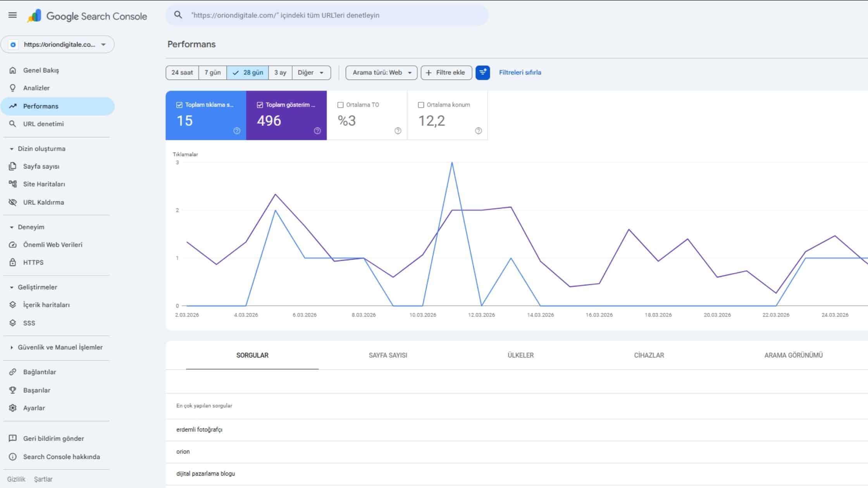Enable the Ortalama TO metric checkbox
Viewport: 868px width, 488px height.
coord(340,105)
